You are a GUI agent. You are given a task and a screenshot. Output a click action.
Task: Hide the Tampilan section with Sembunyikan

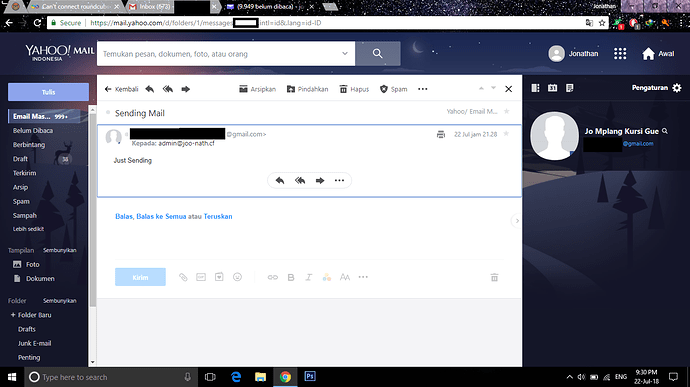tap(60, 250)
